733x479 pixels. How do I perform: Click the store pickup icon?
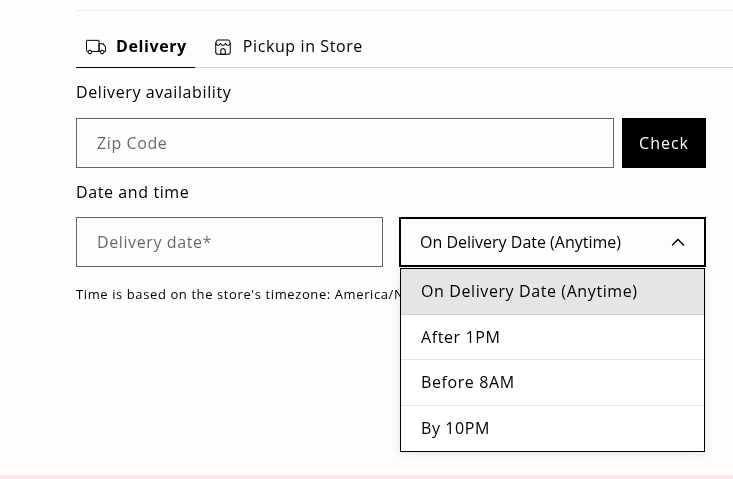coord(223,47)
